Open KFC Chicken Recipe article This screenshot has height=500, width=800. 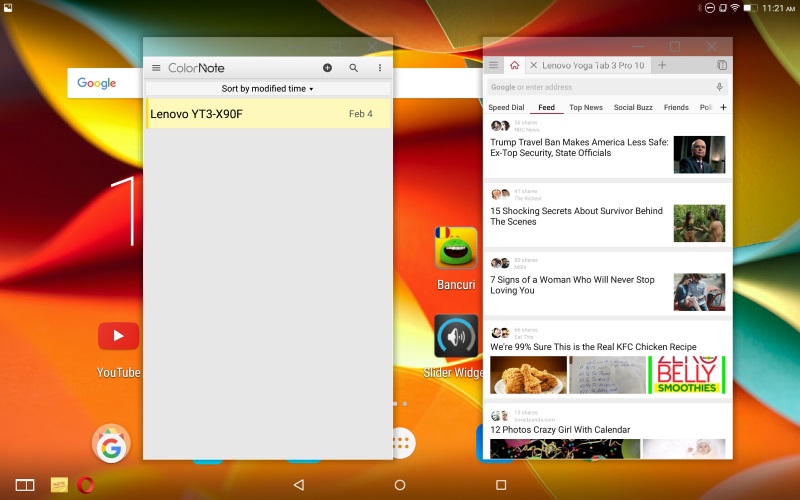pos(593,347)
